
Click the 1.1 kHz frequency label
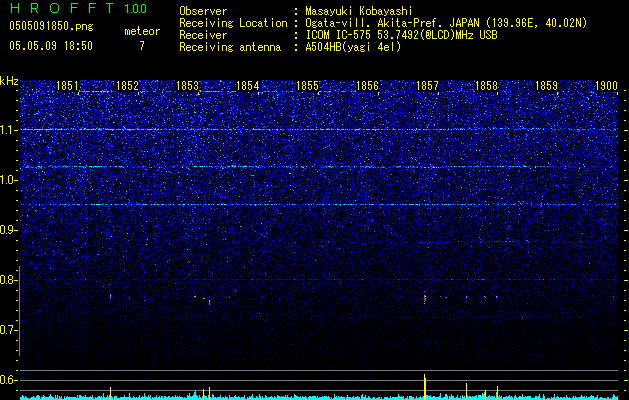9,130
